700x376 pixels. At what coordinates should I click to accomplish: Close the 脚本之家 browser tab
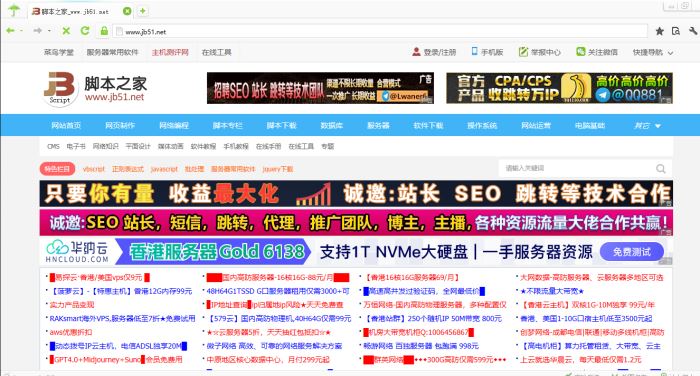point(127,11)
